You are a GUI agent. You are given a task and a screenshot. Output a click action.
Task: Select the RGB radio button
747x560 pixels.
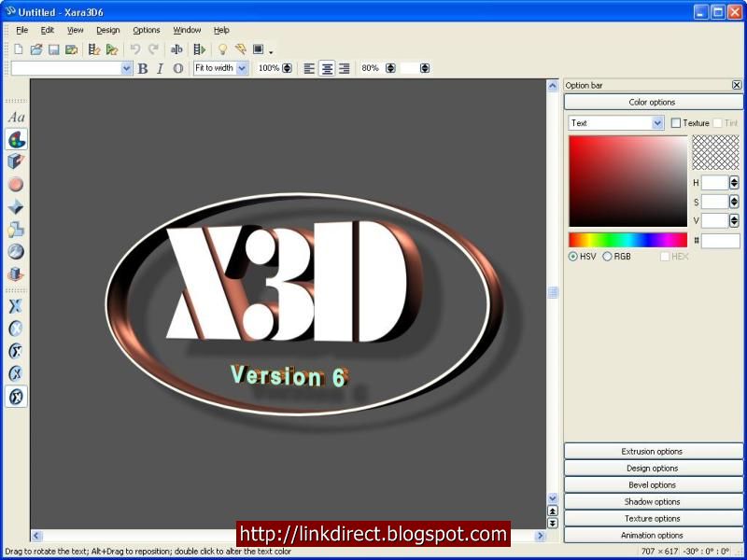click(x=607, y=256)
